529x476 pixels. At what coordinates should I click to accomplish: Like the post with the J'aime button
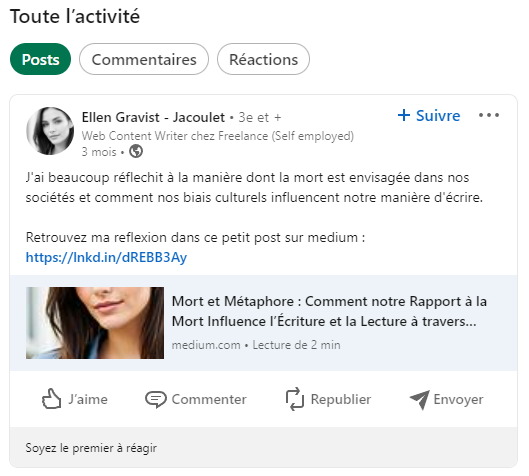click(x=75, y=399)
